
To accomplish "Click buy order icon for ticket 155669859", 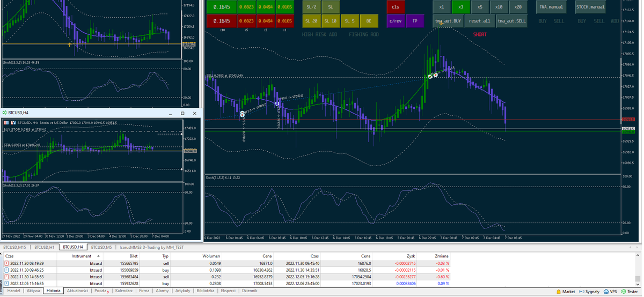I will click(7, 270).
